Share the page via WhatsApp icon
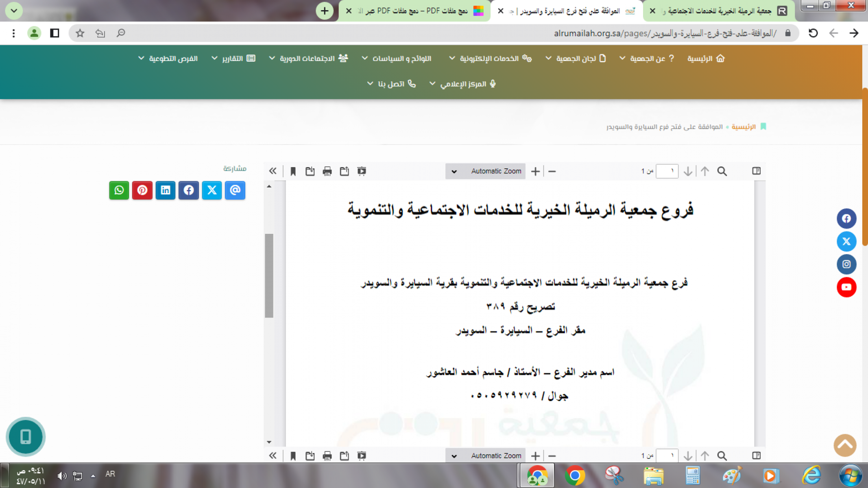868x488 pixels. click(x=119, y=190)
